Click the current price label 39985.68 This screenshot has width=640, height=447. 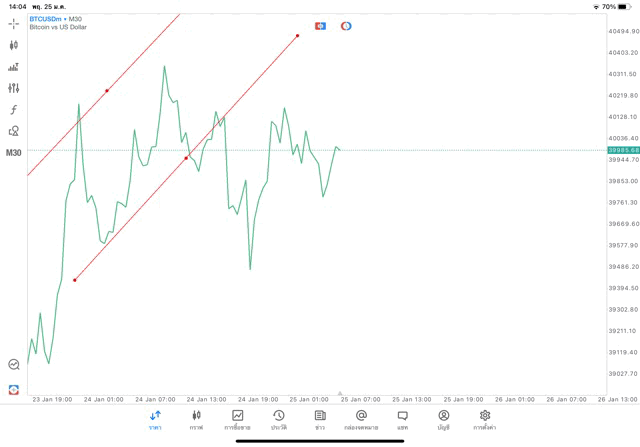622,150
